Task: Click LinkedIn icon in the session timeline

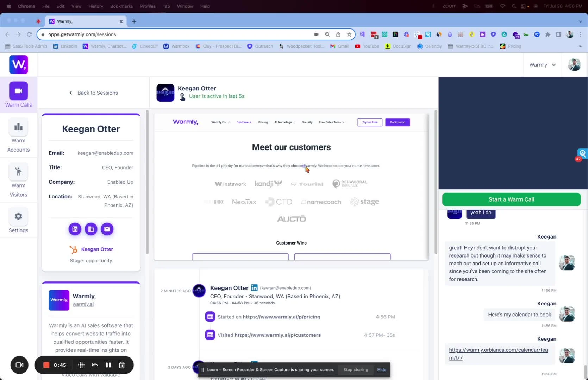Action: click(x=254, y=288)
